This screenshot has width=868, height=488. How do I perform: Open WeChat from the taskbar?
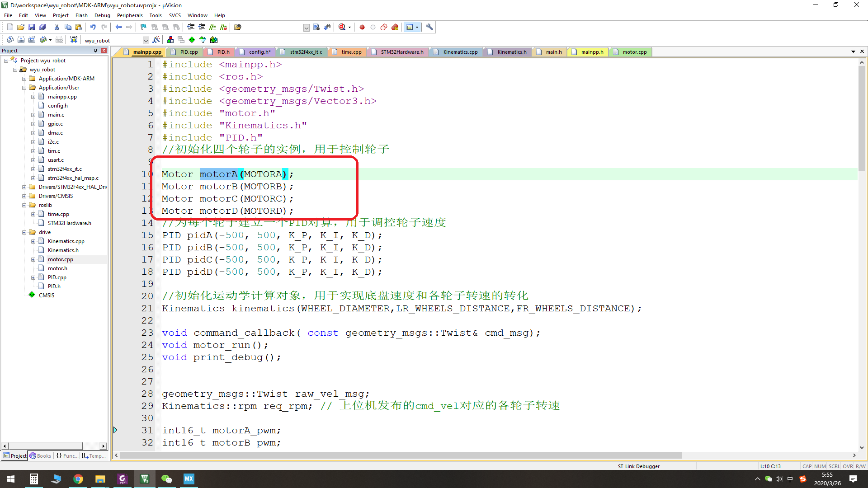point(167,479)
